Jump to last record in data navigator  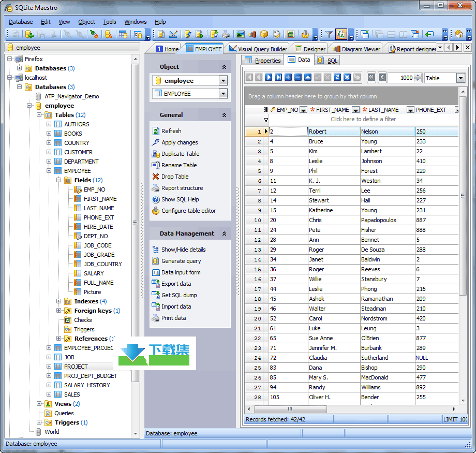tap(278, 77)
